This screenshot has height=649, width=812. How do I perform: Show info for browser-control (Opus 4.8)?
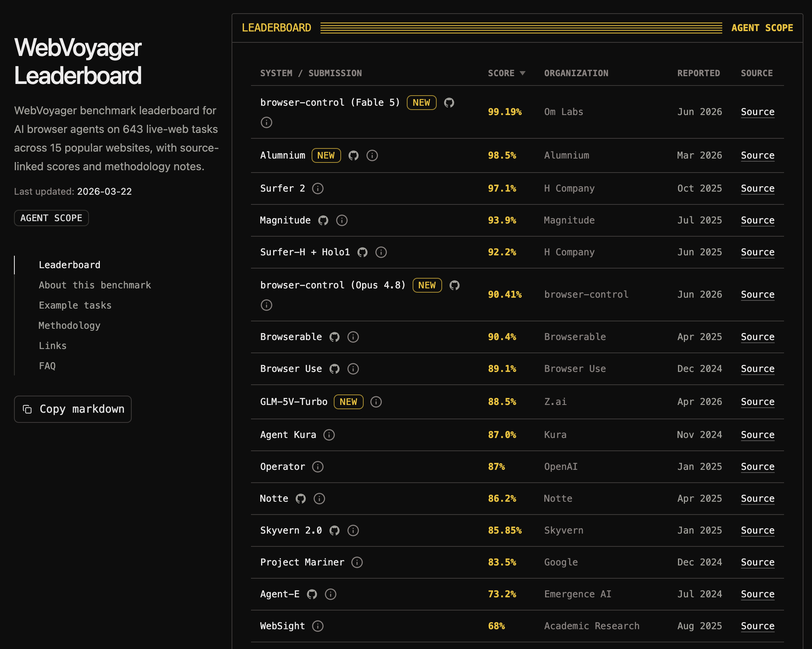click(267, 305)
